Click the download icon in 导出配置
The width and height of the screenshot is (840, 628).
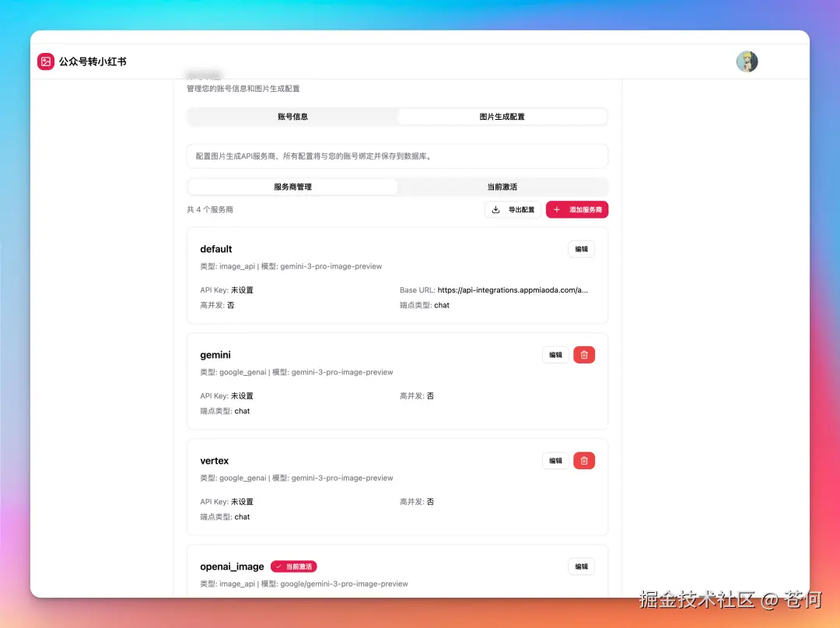pos(496,209)
